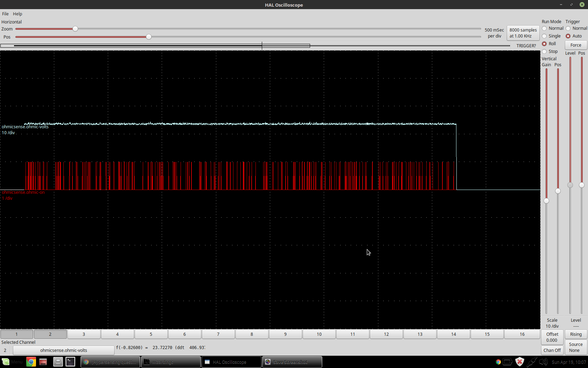This screenshot has height=368, width=588.
Task: Click the Chan Off button
Action: coord(552,350)
